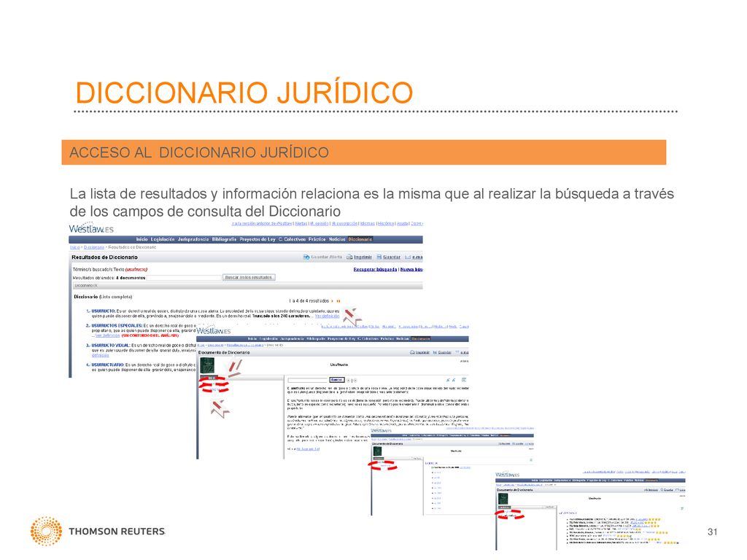Click the Usufructo document title
This screenshot has width=747, height=560.
(x=338, y=365)
